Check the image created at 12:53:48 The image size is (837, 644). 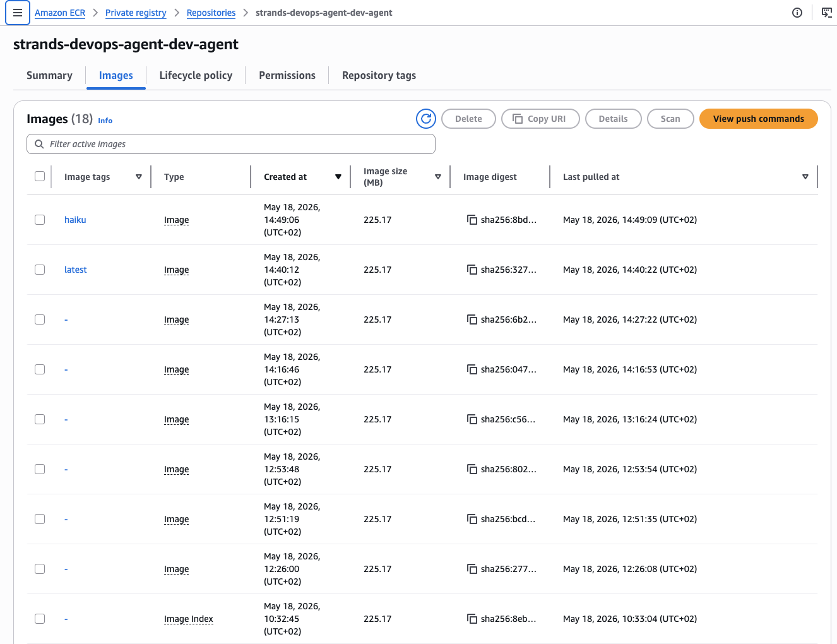(x=40, y=469)
